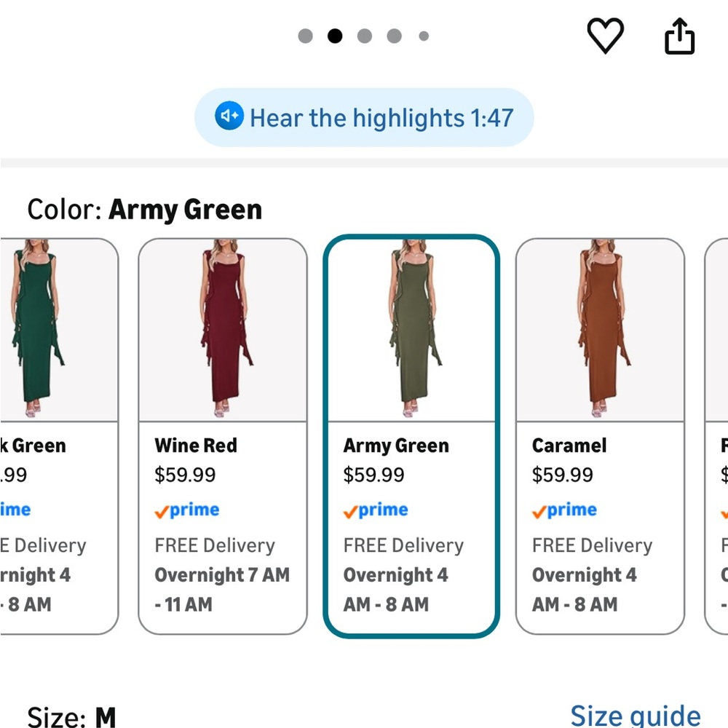Tap the small last pagination dot
Viewport: 728px width, 728px height.
pyautogui.click(x=424, y=36)
